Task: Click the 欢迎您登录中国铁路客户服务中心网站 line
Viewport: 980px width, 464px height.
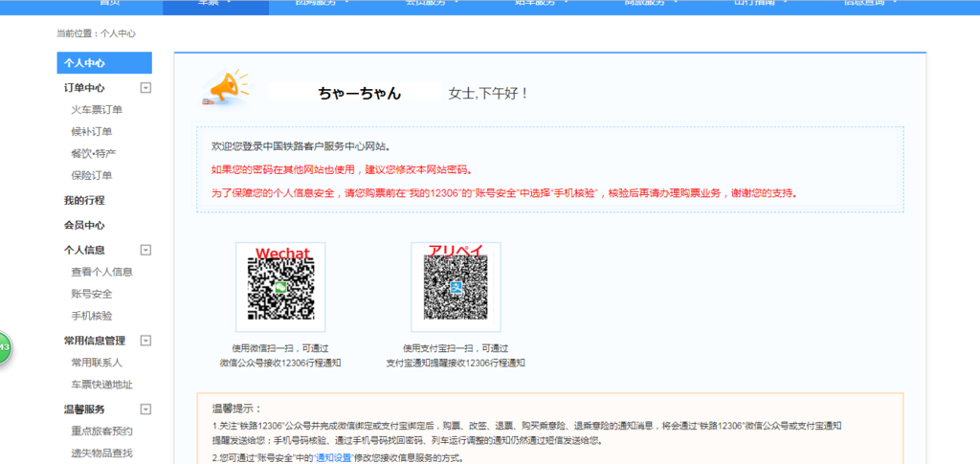Action: click(x=301, y=146)
